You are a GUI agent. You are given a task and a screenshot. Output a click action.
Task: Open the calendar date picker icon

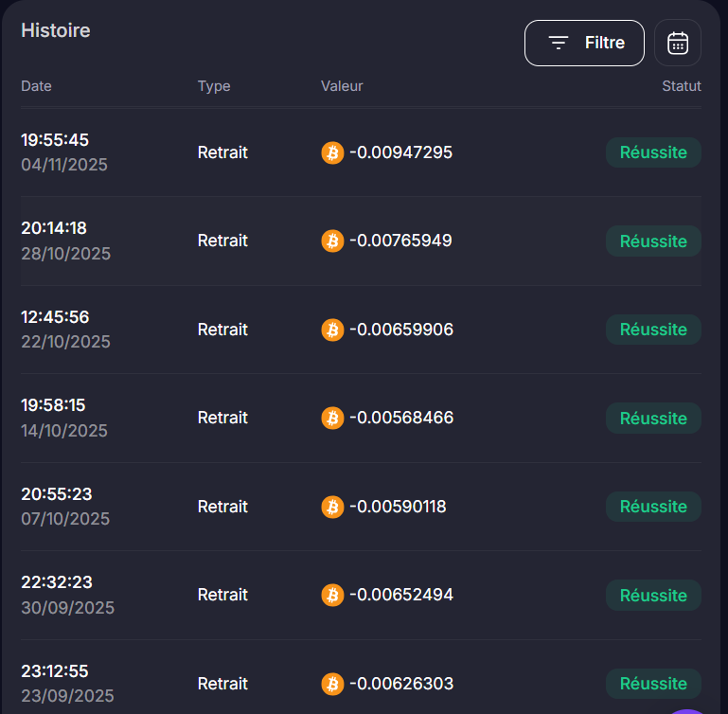pos(677,43)
